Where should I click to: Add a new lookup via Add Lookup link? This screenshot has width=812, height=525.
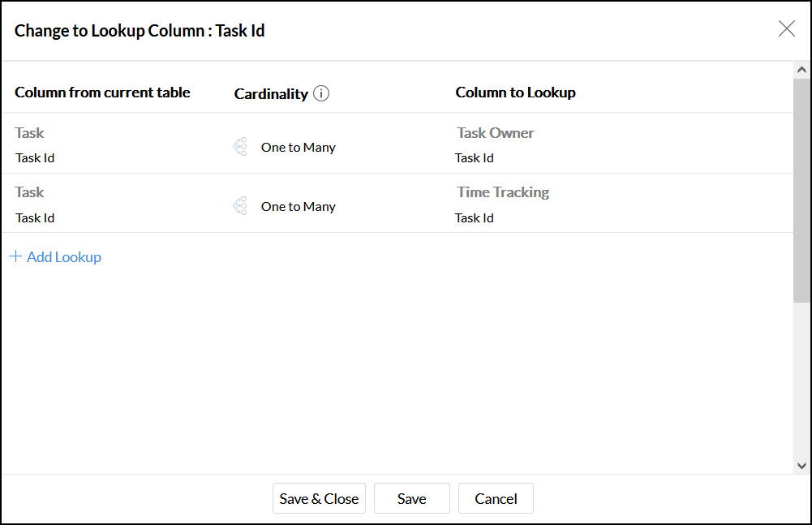[63, 257]
